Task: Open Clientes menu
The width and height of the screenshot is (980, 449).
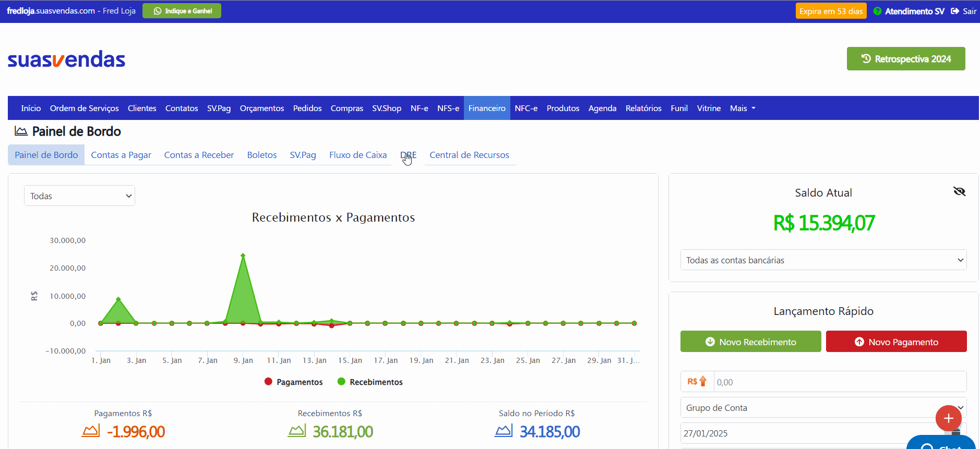Action: [142, 108]
